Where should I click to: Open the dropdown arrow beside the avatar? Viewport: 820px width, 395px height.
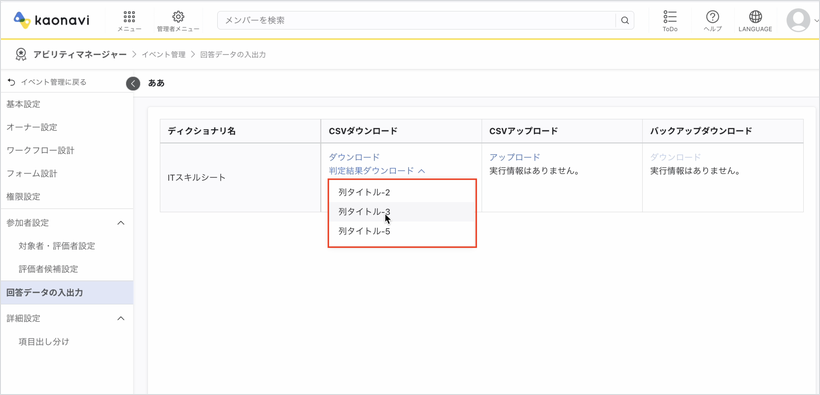(x=815, y=21)
